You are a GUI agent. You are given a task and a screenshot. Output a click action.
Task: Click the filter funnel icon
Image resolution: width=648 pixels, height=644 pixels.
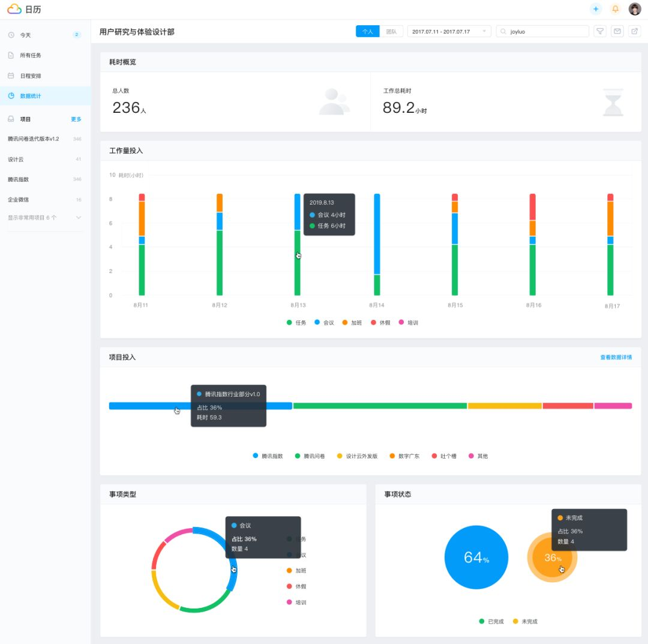[599, 31]
